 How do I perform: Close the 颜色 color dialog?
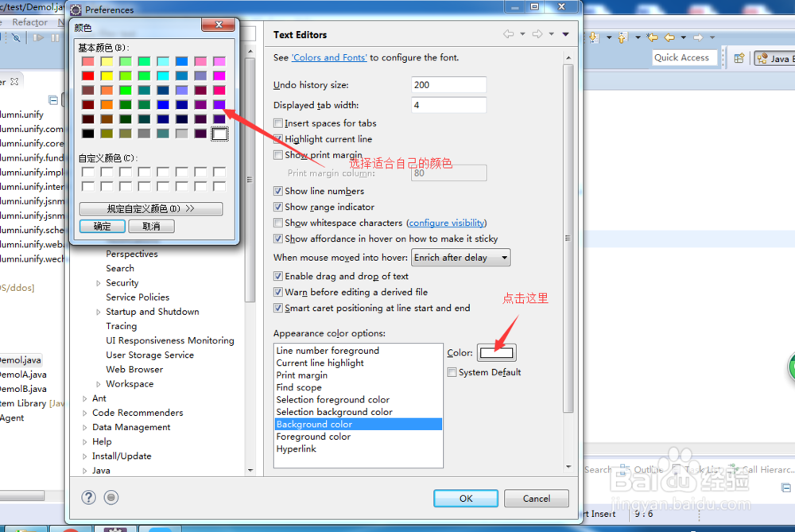click(219, 25)
